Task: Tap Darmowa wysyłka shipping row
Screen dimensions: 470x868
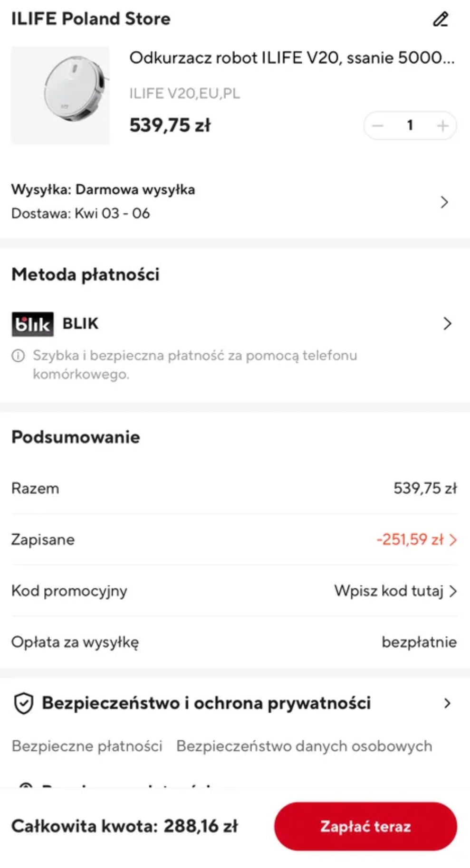Action: (x=230, y=201)
